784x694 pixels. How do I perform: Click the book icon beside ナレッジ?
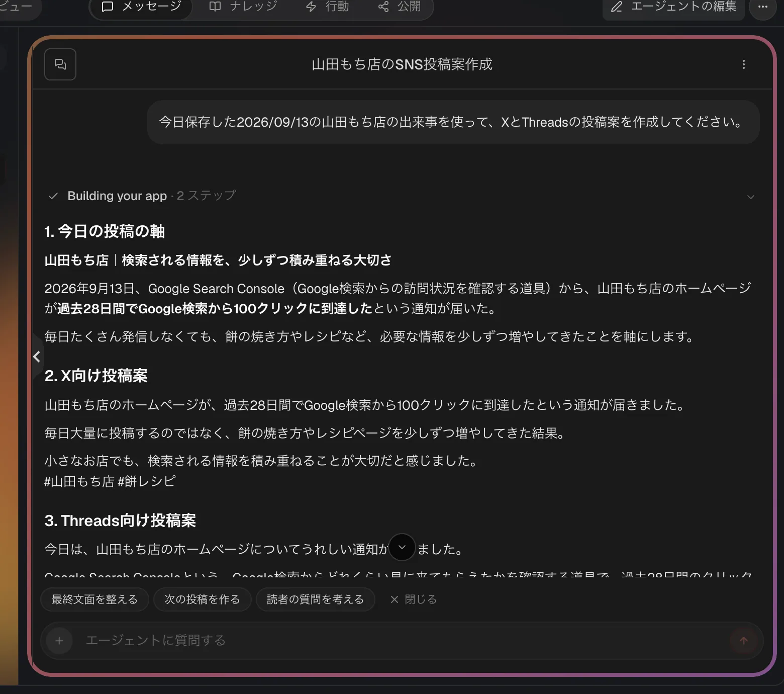(215, 7)
